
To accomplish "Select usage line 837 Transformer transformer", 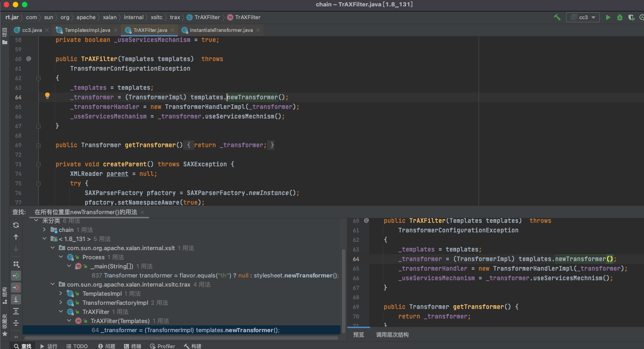I will (x=182, y=275).
